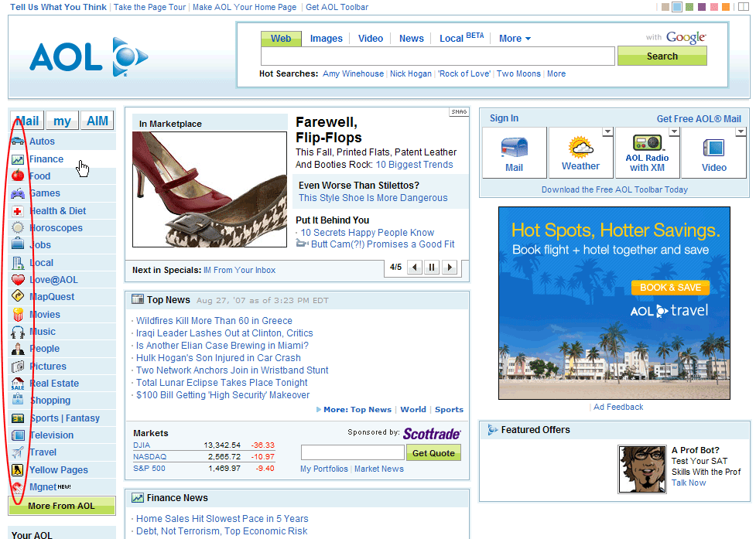Screen dimensions: 756x539
Task: Click the Travel airplane icon
Action: pyautogui.click(x=18, y=452)
